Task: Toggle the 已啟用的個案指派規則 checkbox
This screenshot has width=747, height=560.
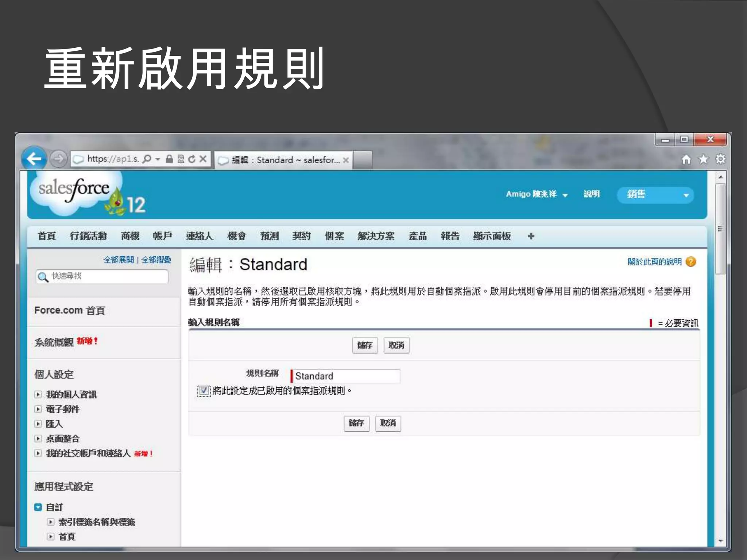Action: (x=204, y=391)
